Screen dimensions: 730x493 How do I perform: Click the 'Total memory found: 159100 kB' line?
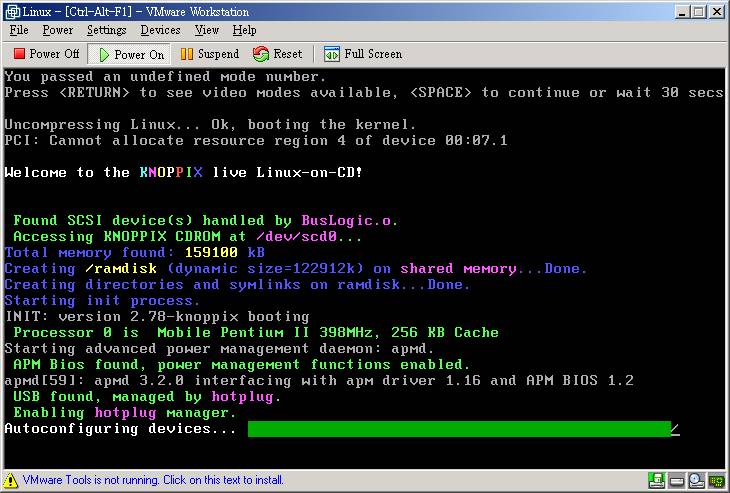[x=135, y=252]
